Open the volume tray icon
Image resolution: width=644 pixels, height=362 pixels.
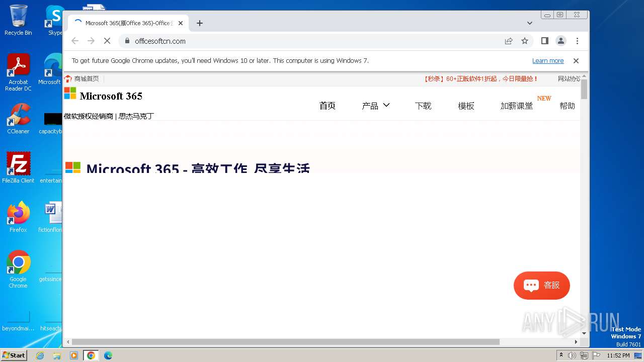point(572,355)
